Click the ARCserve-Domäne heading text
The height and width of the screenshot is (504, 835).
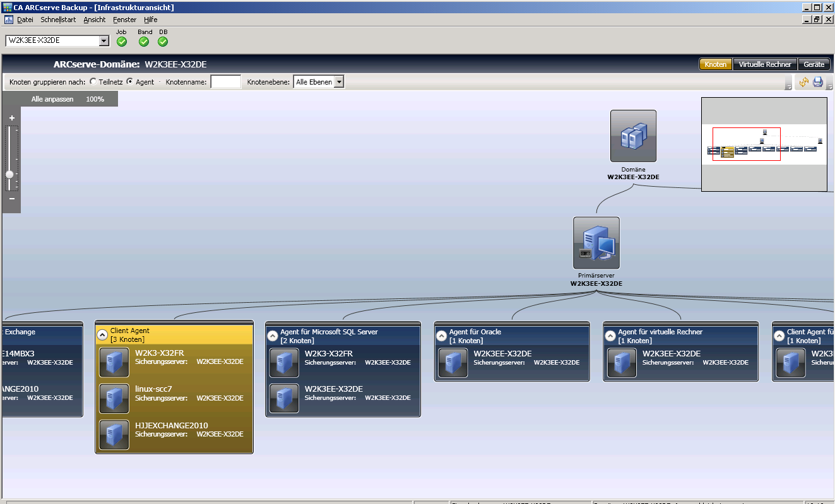point(96,64)
